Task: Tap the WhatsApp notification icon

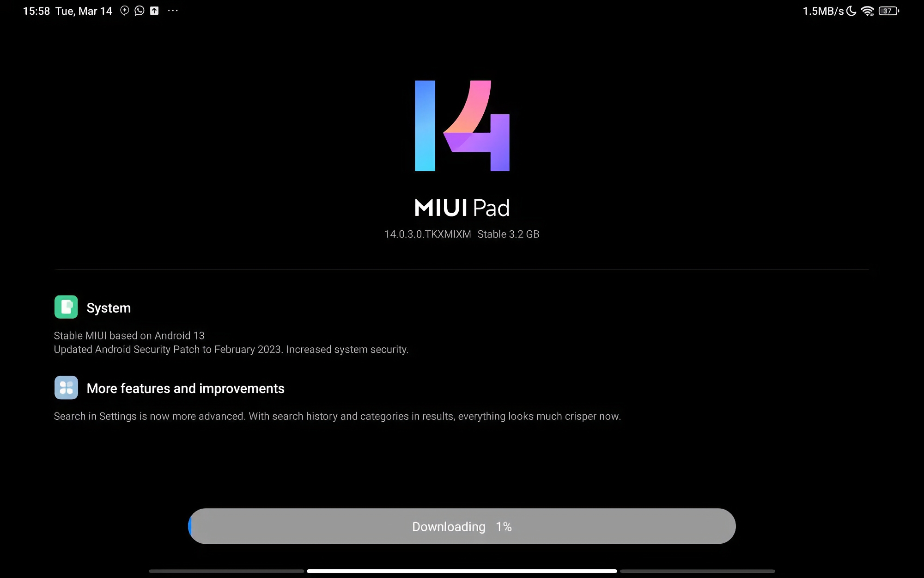Action: click(140, 11)
